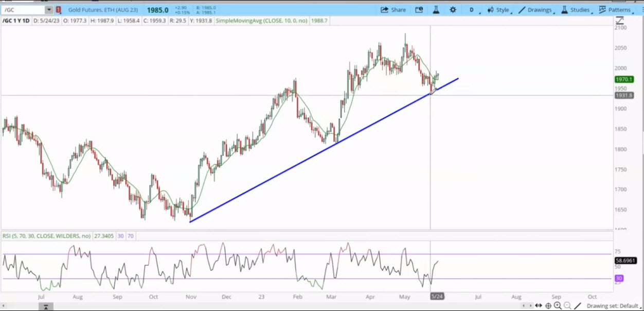Click the red news alert icon beside symbol
The image size is (644, 311).
pos(58,10)
